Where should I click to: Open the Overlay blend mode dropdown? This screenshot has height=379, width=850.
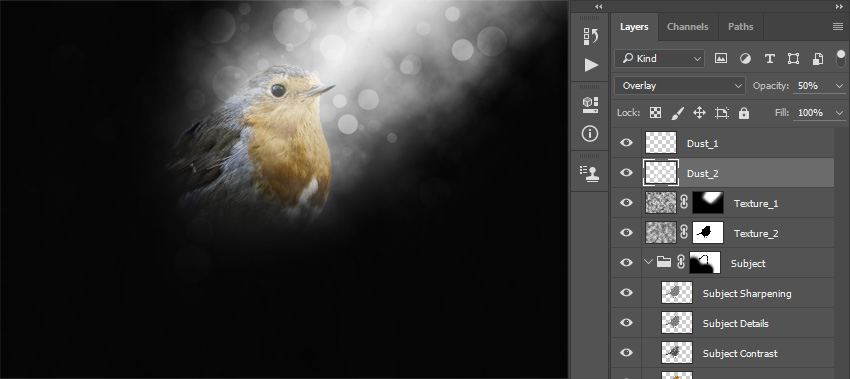[x=680, y=86]
